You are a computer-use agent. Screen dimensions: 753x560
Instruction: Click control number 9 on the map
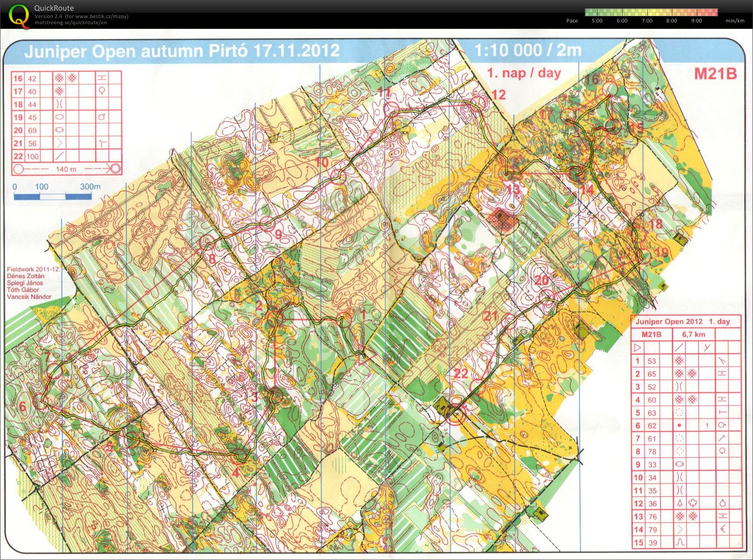click(x=278, y=234)
